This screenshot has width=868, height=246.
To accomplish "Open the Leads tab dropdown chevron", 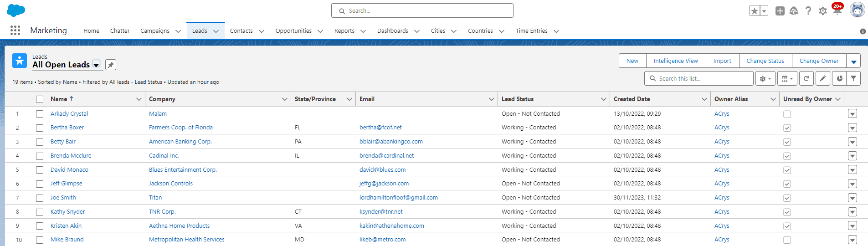I will [216, 31].
